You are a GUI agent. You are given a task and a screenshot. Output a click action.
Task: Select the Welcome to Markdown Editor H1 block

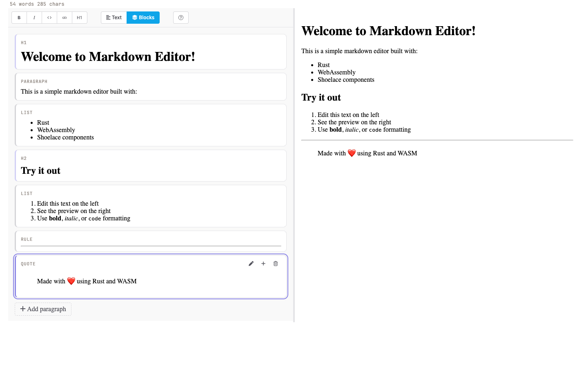151,52
